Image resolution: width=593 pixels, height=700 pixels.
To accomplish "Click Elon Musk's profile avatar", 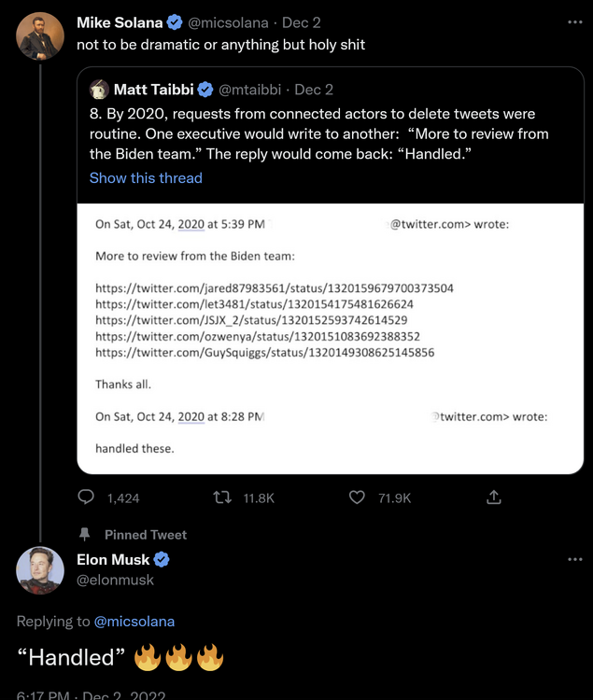I will 41,570.
